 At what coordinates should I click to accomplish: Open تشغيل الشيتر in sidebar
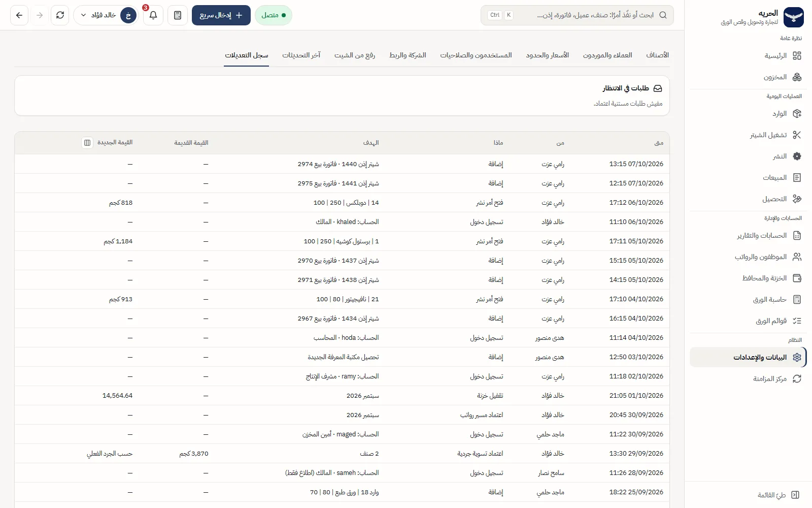point(748,135)
